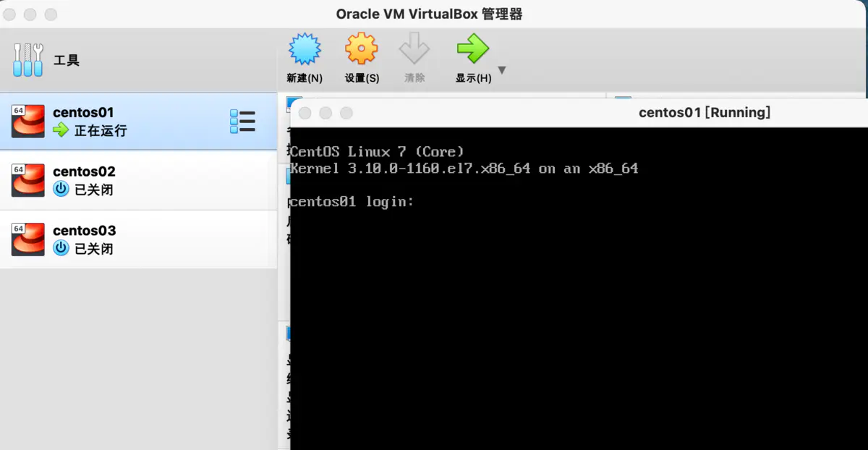Click the Show (显示) green arrow icon

(x=473, y=49)
